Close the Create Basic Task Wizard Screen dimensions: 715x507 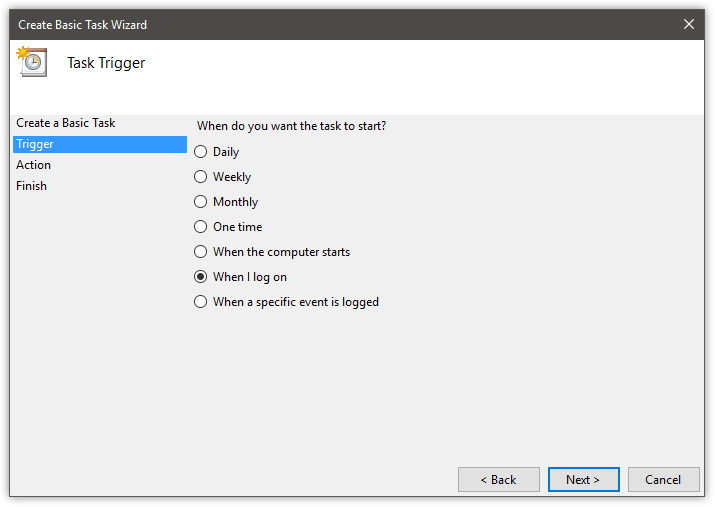689,24
